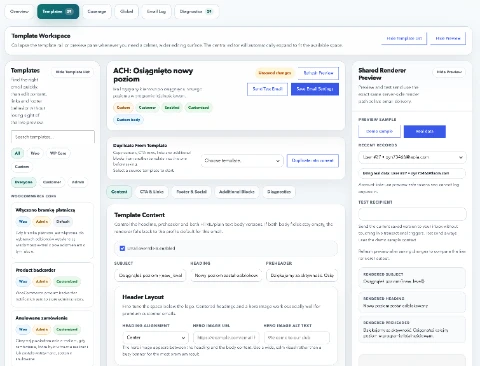Open the Email Log tab

(156, 12)
